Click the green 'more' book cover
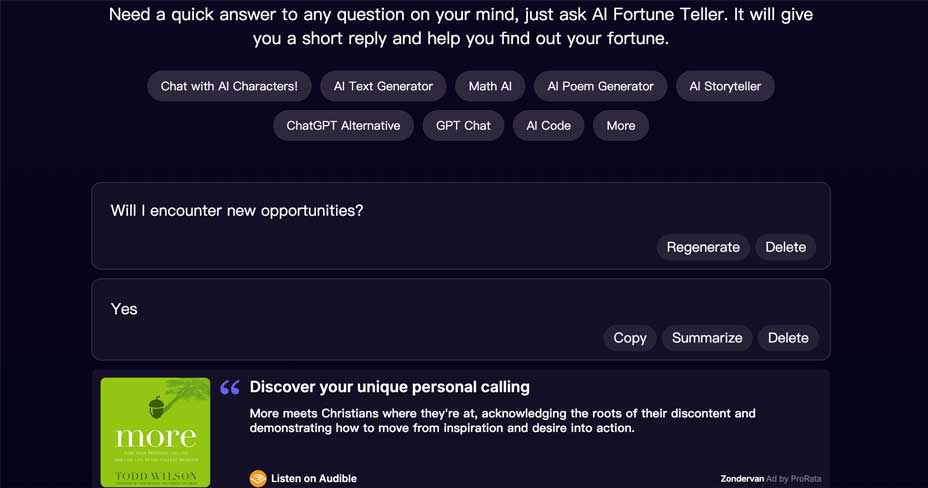 click(x=155, y=432)
